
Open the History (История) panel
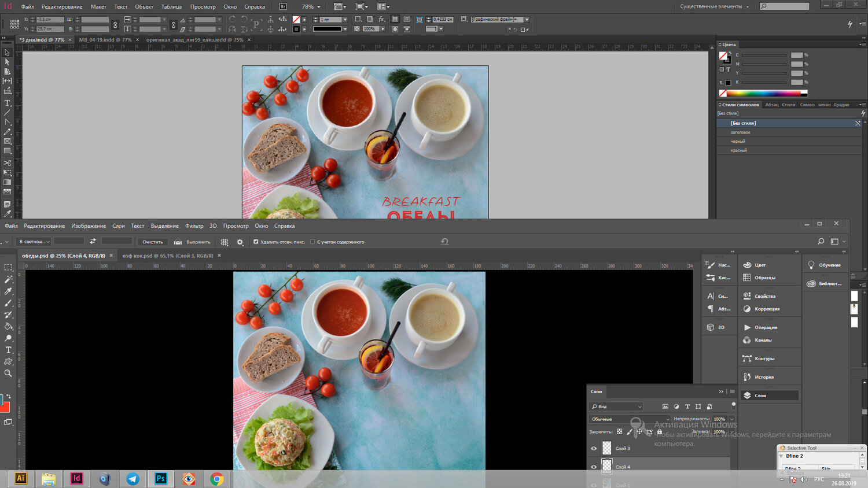click(764, 377)
